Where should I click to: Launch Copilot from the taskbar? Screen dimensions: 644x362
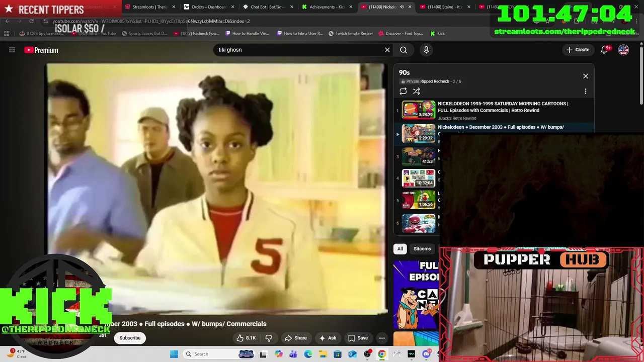click(279, 354)
